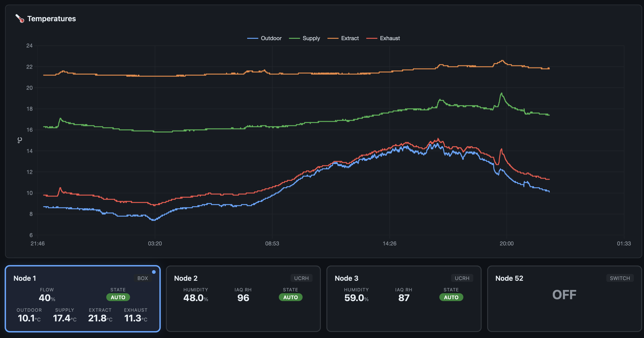Click the Node 1 flow value 40%
Screen dimensions: 644x338
47,298
